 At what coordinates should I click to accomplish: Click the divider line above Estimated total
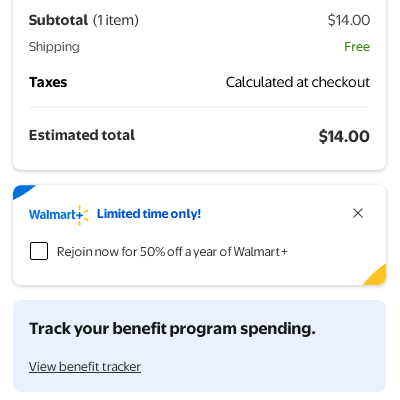tap(199, 107)
